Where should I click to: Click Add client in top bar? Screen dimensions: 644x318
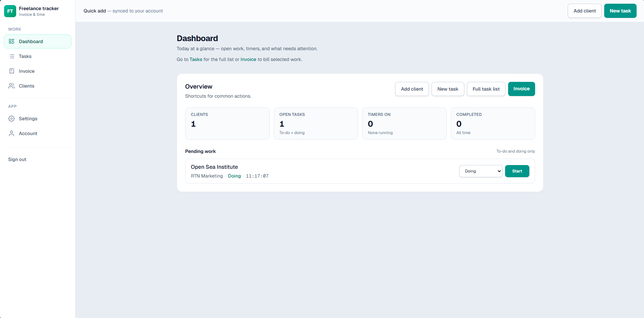coord(584,11)
